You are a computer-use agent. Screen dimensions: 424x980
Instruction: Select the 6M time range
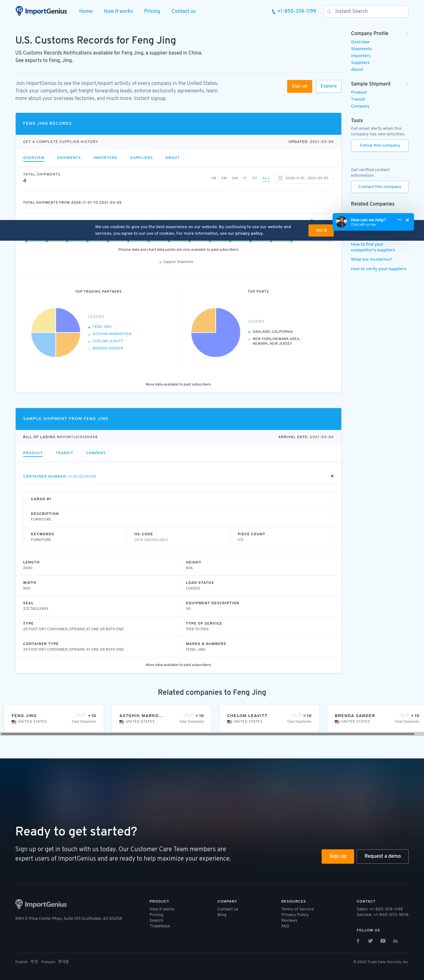pos(235,178)
